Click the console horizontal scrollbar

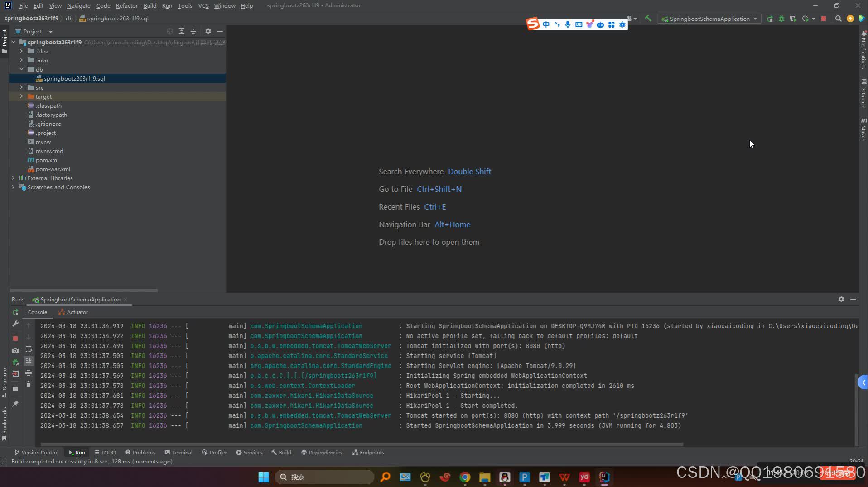[x=362, y=444]
